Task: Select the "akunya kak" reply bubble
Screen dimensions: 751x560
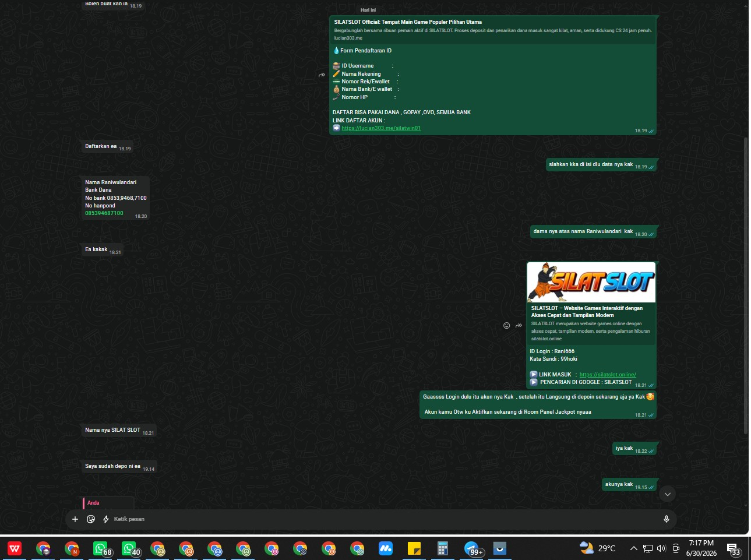Action: 629,484
